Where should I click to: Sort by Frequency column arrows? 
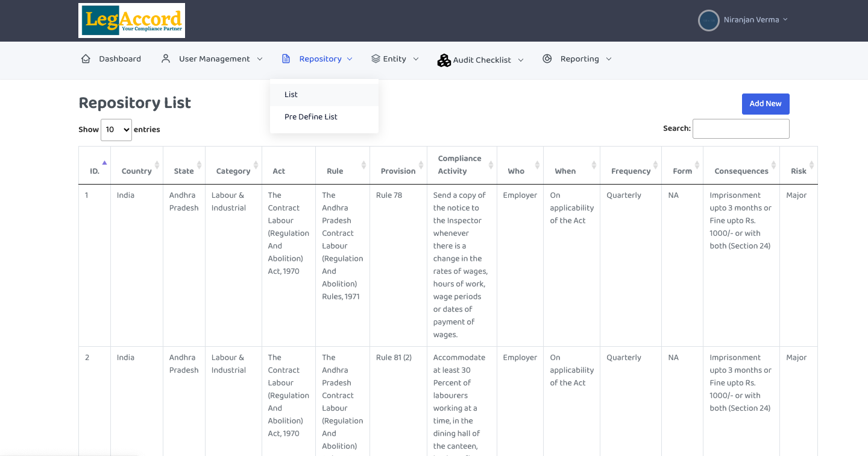pyautogui.click(x=656, y=165)
